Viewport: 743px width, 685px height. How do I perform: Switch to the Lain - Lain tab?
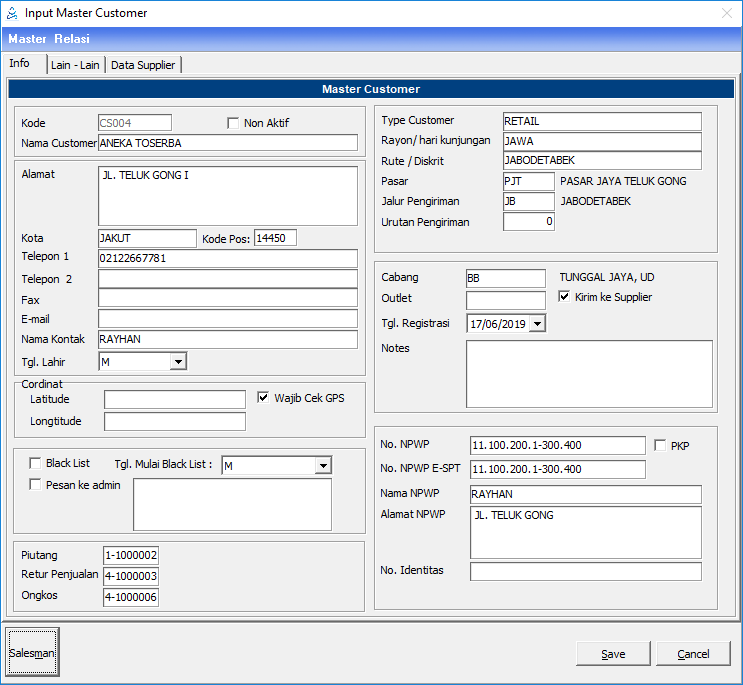(x=76, y=65)
